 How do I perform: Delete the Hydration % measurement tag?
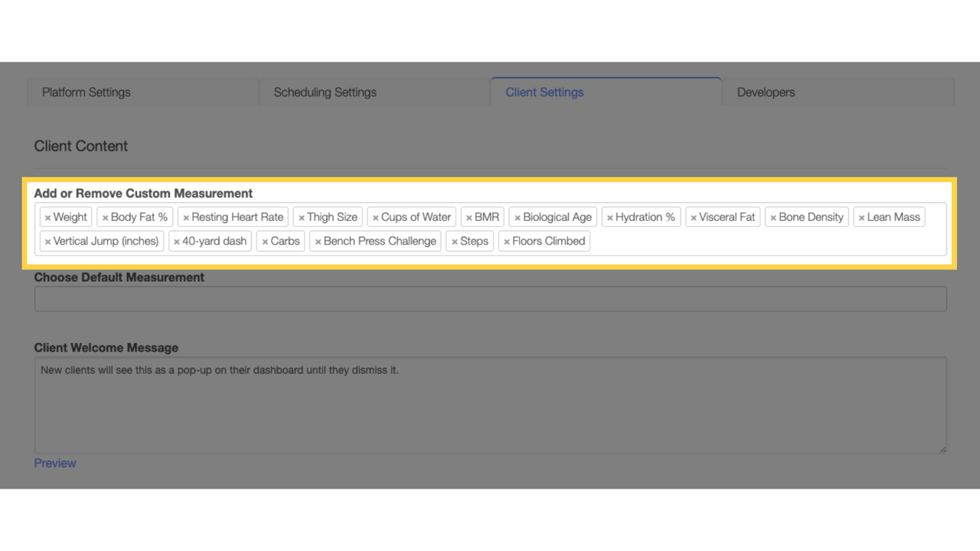click(x=609, y=217)
